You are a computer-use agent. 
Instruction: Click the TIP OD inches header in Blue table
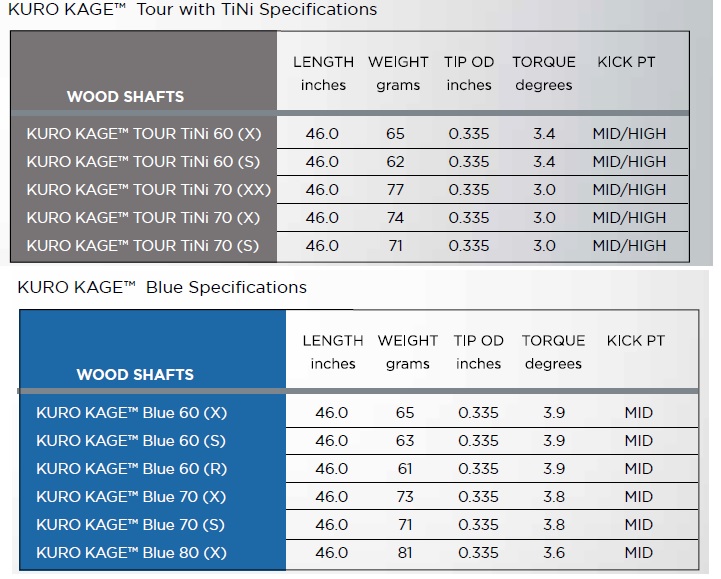point(479,352)
